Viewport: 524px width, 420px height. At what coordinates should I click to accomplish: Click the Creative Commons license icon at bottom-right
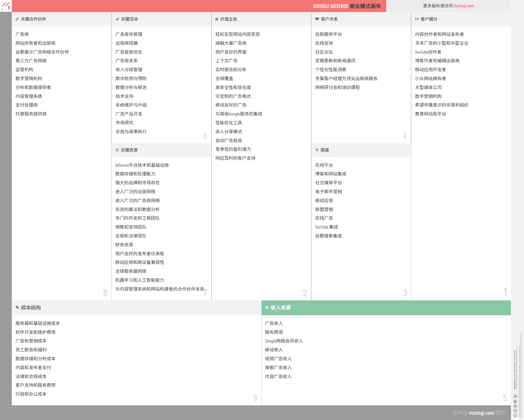point(515,415)
